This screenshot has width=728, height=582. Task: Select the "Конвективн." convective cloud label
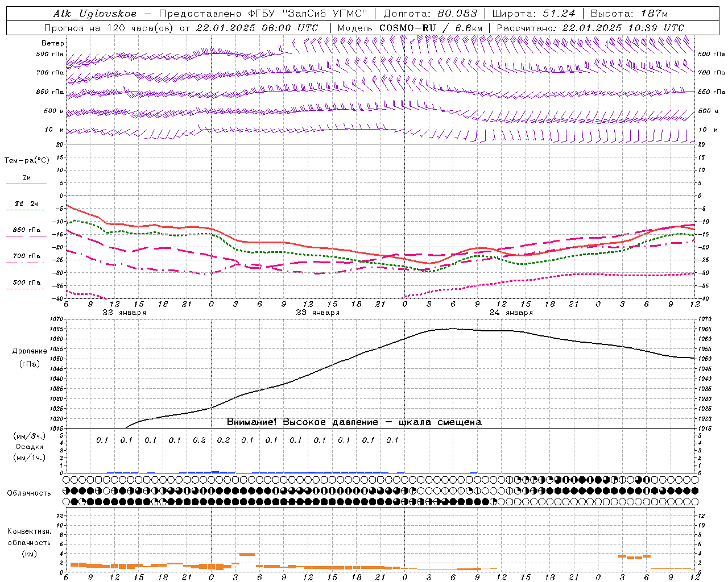click(30, 531)
